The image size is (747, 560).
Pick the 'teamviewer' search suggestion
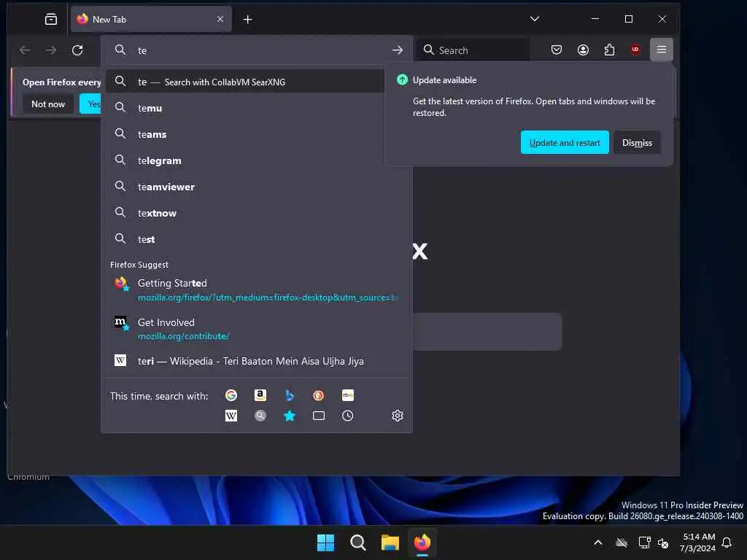click(258, 187)
